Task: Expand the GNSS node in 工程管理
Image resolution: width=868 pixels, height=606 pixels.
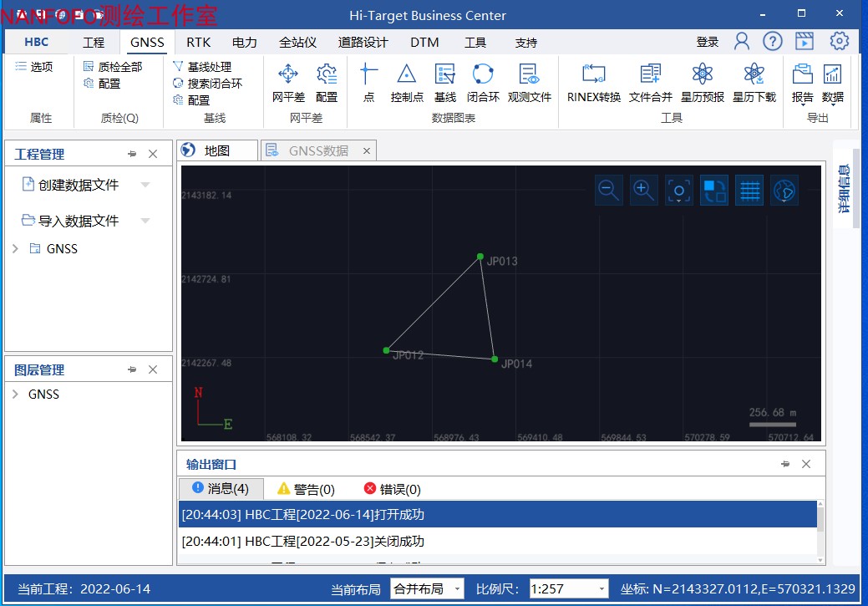Action: tap(16, 249)
